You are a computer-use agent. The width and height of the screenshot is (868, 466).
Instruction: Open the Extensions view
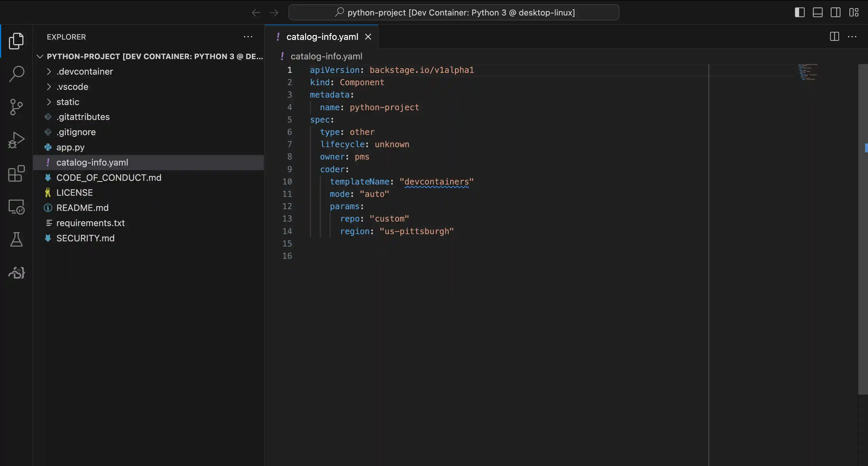(x=16, y=174)
